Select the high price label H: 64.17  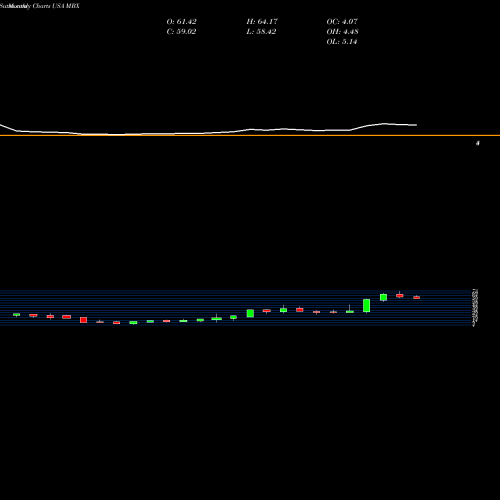pos(262,22)
